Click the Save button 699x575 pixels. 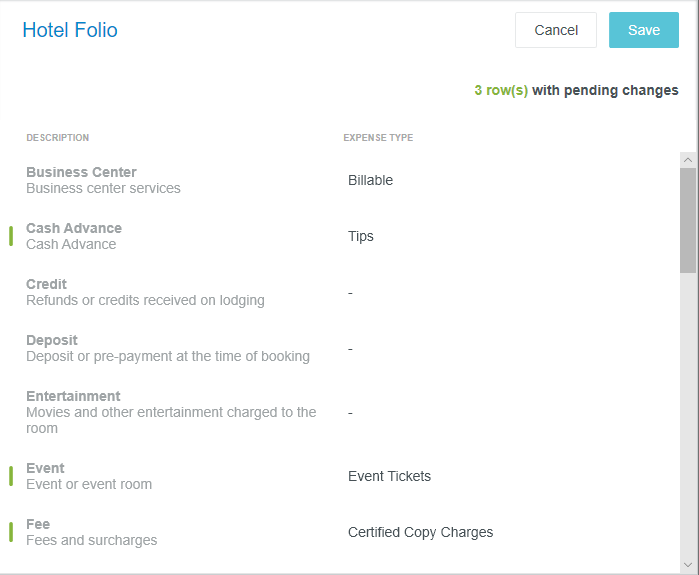643,30
